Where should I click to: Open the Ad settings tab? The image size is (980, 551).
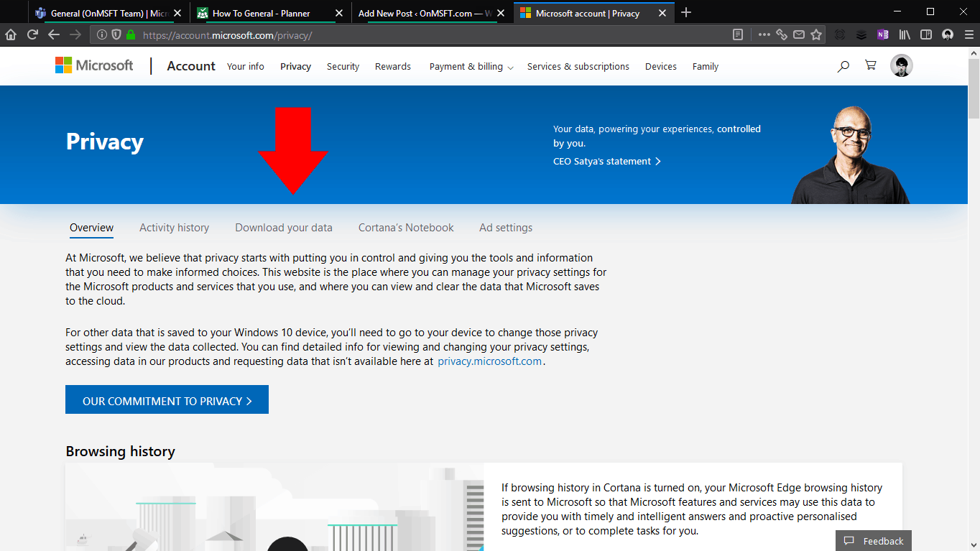(x=506, y=228)
